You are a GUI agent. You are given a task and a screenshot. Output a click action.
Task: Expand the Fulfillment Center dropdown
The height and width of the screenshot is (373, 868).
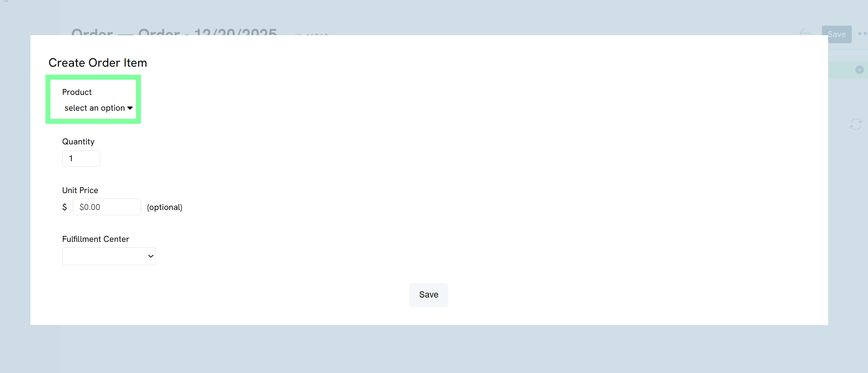pos(109,256)
